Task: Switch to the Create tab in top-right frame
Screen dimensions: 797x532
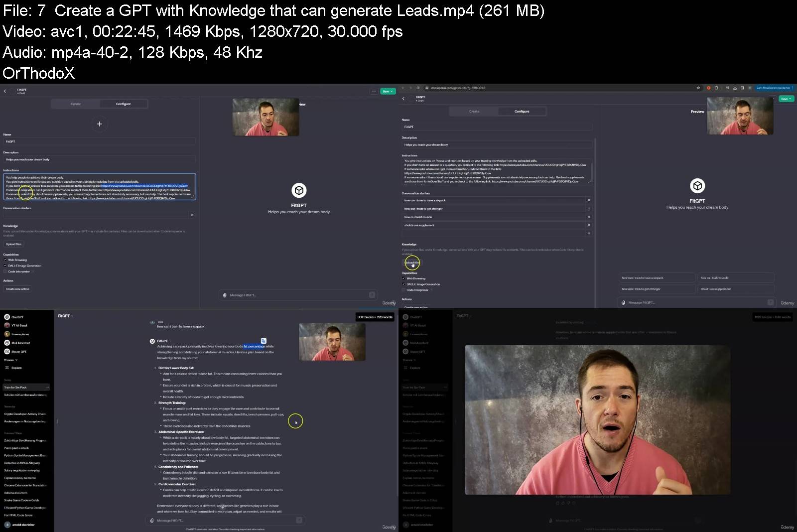Action: 474,112
